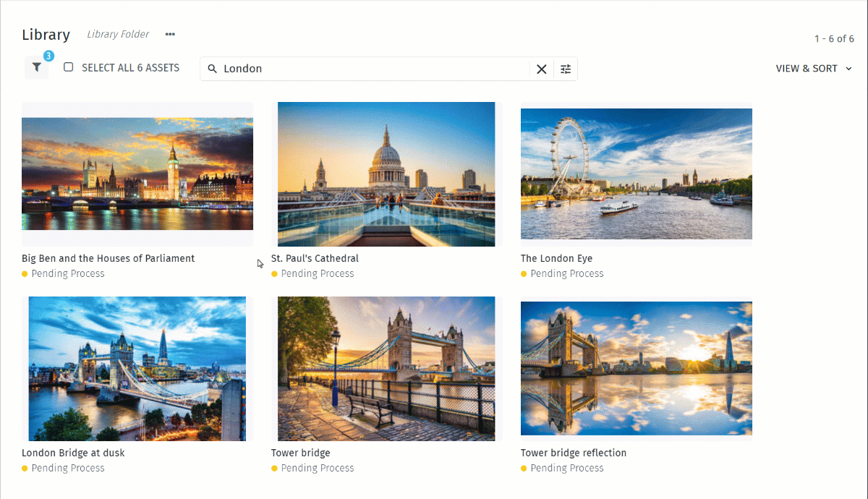Click the magnifier icon in the search bar
The height and width of the screenshot is (499, 868).
(212, 69)
